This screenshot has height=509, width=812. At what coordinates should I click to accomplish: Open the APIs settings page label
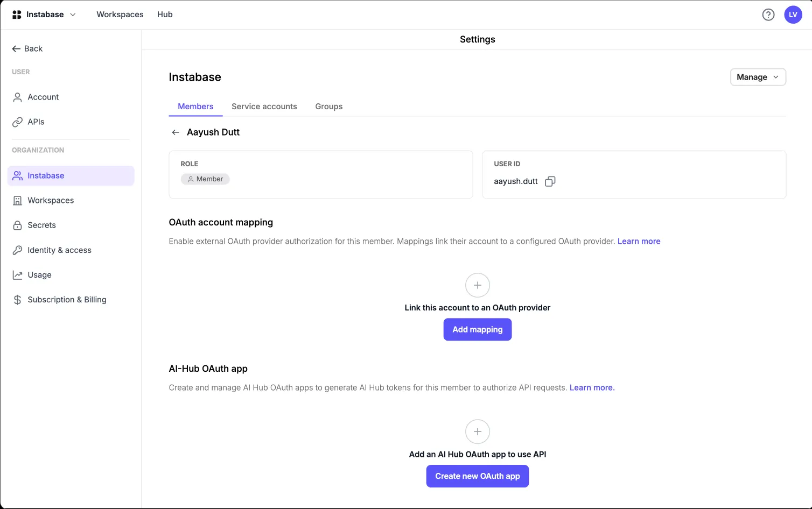(x=36, y=122)
